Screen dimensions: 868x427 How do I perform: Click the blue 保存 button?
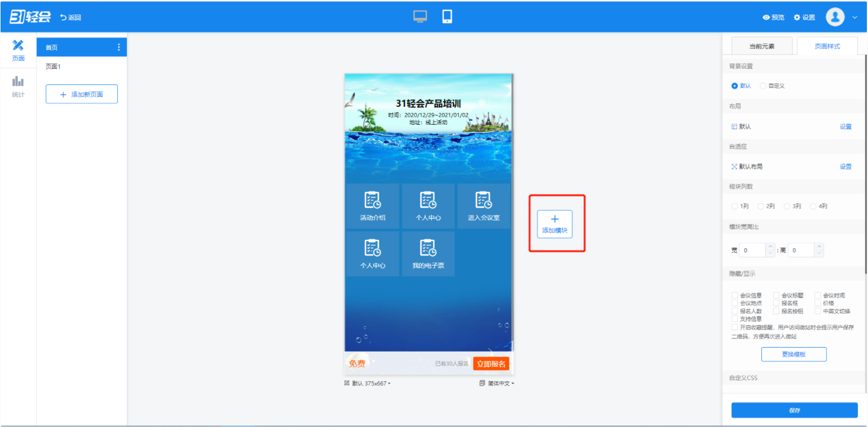coord(794,410)
